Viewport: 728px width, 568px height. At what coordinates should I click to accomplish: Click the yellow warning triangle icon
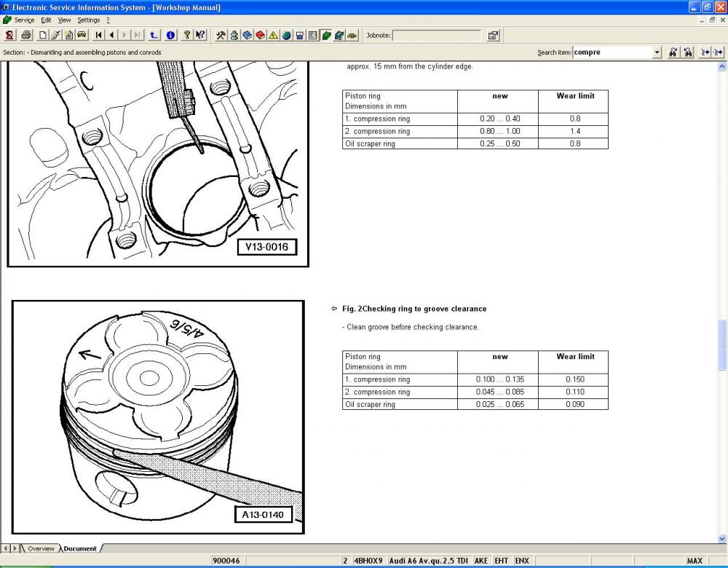pyautogui.click(x=273, y=35)
